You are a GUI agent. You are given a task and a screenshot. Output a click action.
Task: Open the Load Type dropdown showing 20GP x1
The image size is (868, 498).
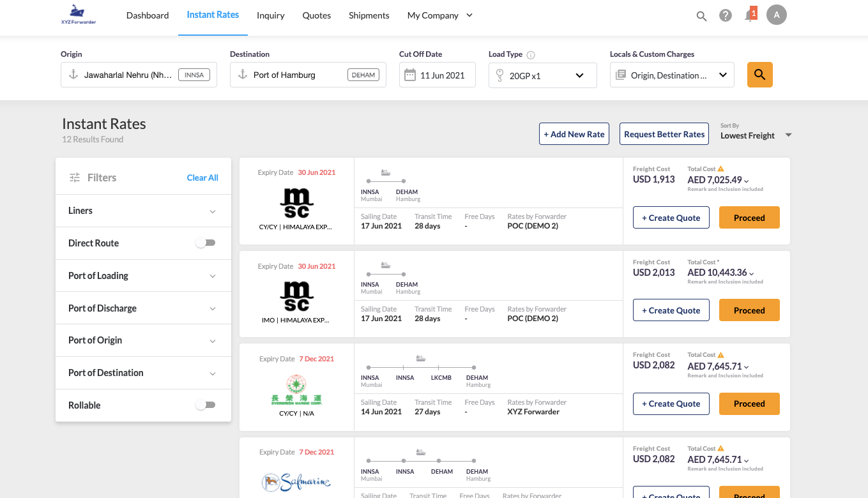(x=542, y=75)
